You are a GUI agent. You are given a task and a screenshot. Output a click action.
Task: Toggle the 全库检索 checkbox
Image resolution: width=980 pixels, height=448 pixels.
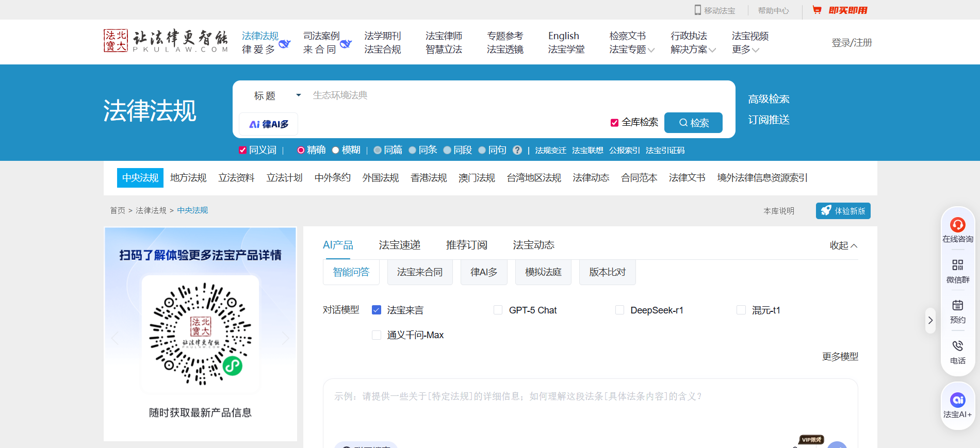[x=614, y=123]
